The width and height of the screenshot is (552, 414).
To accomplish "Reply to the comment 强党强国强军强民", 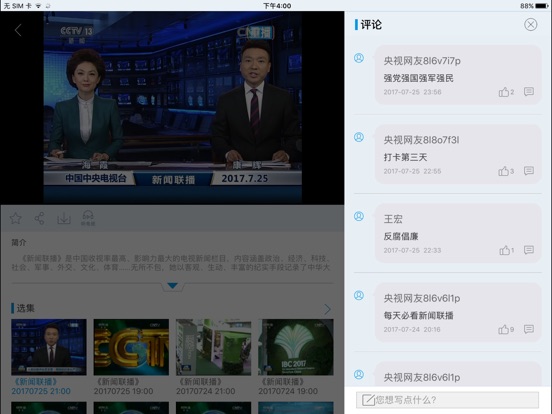I will pos(529,92).
